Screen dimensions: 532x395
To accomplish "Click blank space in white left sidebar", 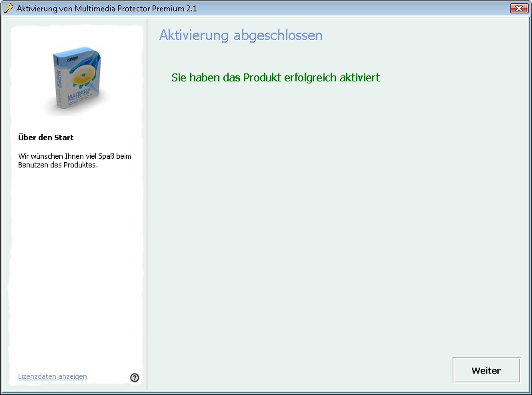I will point(77,267).
